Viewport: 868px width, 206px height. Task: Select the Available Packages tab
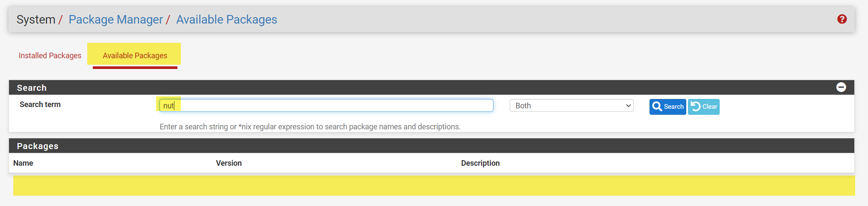click(x=135, y=56)
